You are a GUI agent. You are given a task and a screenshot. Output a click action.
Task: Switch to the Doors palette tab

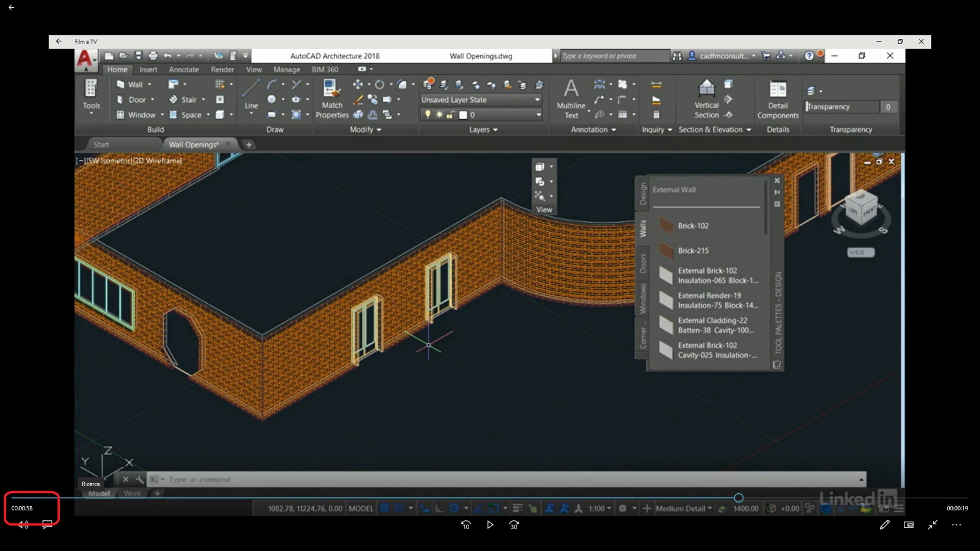pos(643,264)
